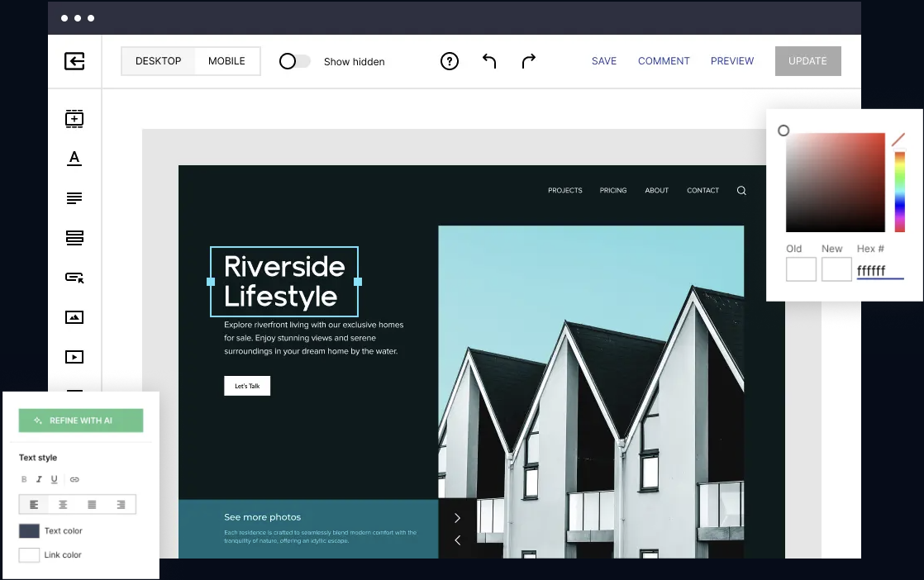Open the help question mark icon
The width and height of the screenshot is (924, 580).
coord(449,61)
